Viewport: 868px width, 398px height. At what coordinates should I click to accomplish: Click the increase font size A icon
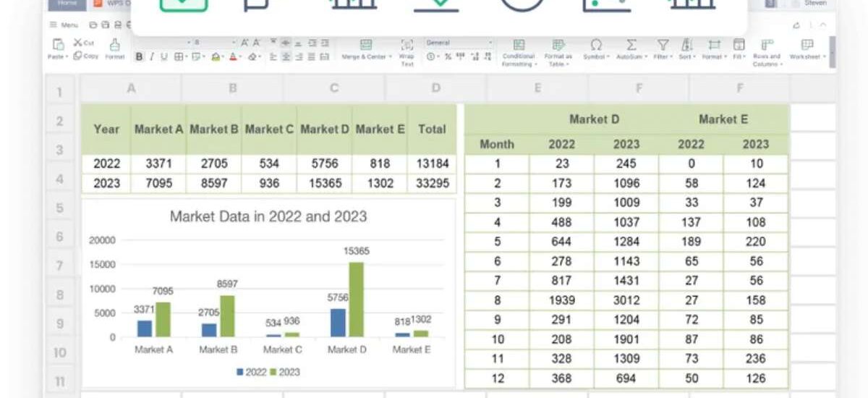click(x=244, y=43)
